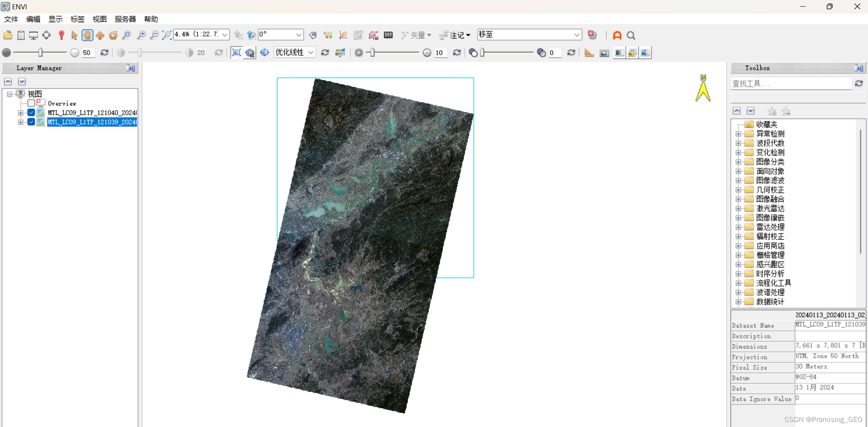This screenshot has width=868, height=427.
Task: Open the histogram stretch editor icon
Action: (x=340, y=53)
